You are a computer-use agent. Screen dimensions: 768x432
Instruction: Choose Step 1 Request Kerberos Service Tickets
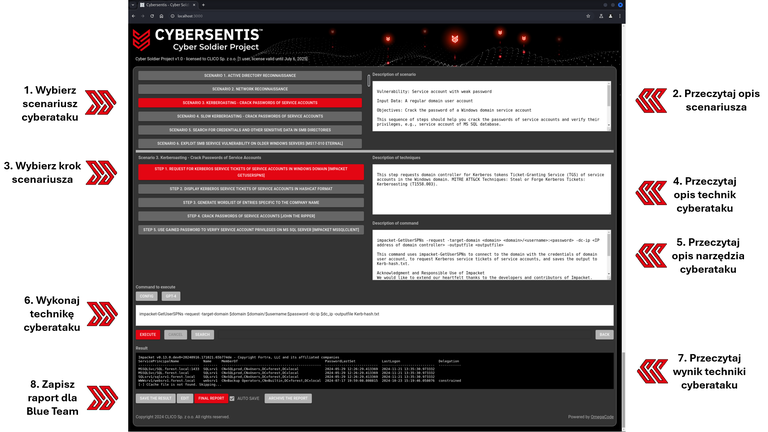pyautogui.click(x=251, y=172)
